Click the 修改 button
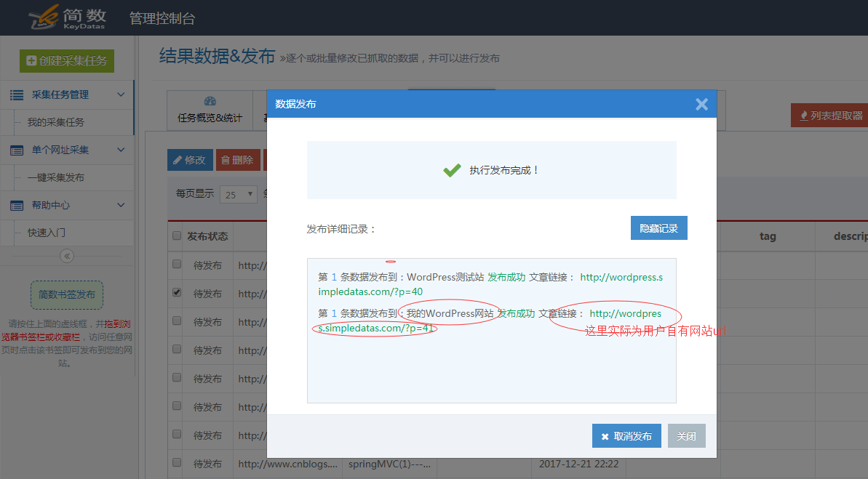The width and height of the screenshot is (868, 479). (x=190, y=160)
